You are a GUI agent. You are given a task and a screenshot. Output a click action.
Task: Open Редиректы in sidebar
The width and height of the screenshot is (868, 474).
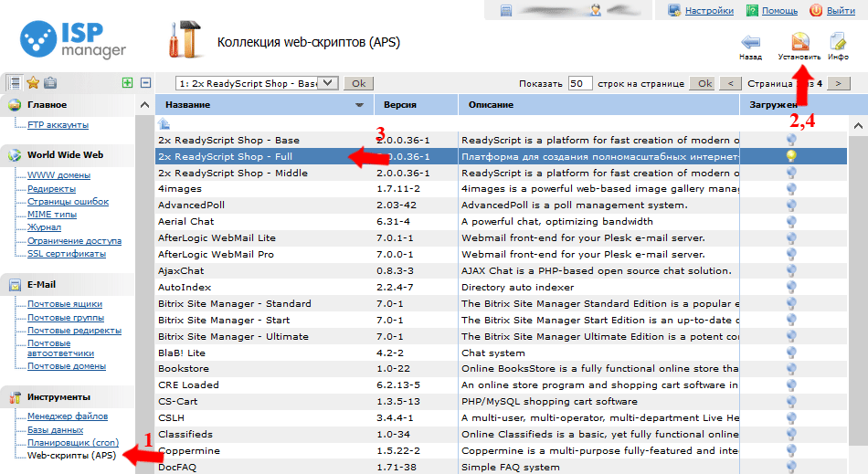[51, 189]
